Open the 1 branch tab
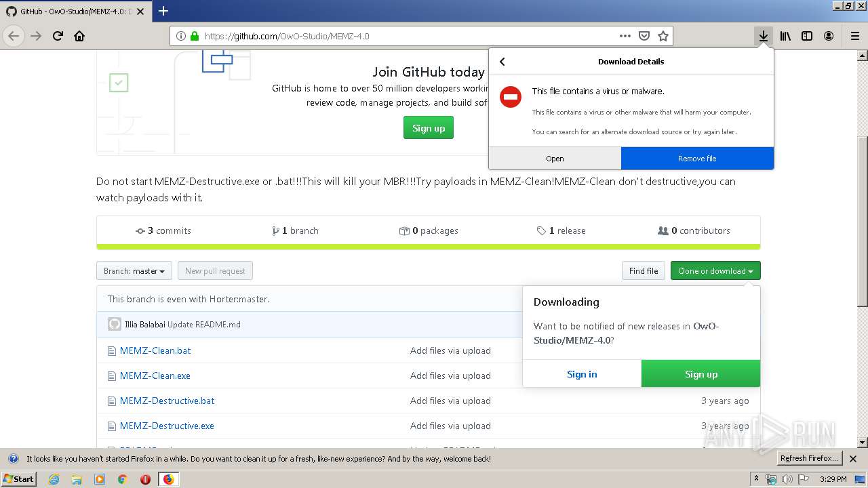The image size is (868, 488). pos(295,231)
